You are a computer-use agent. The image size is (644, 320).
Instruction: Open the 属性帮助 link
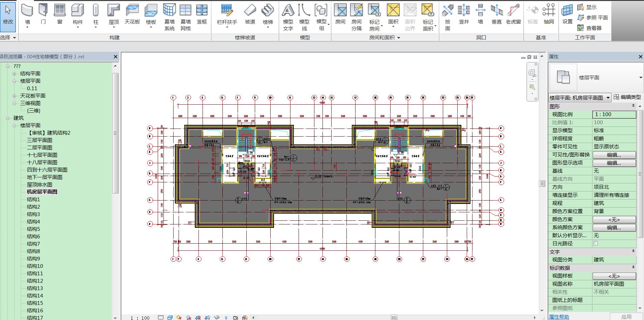point(559,317)
